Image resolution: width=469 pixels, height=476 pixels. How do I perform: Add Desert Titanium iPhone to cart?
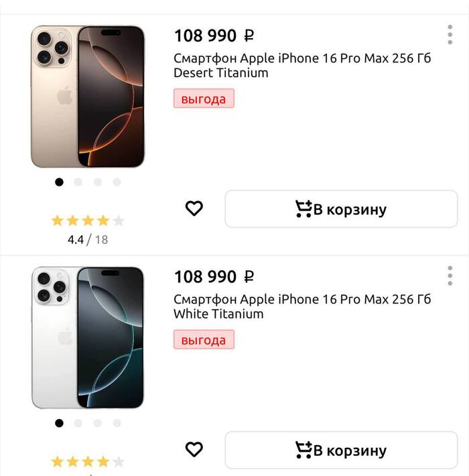click(341, 209)
